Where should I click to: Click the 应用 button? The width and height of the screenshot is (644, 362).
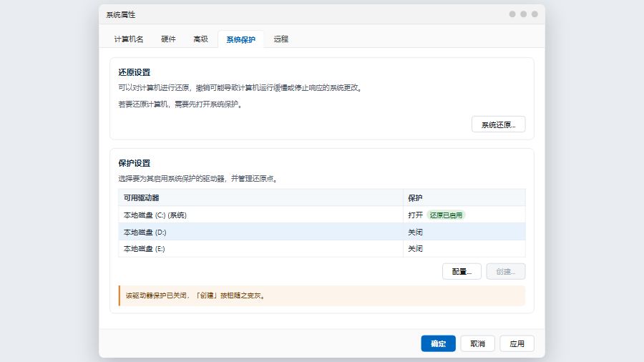pos(517,343)
